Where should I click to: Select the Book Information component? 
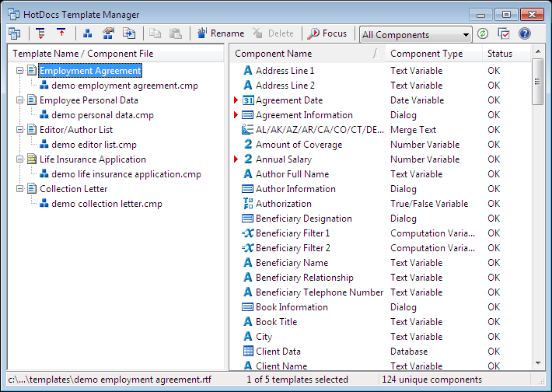click(x=292, y=307)
